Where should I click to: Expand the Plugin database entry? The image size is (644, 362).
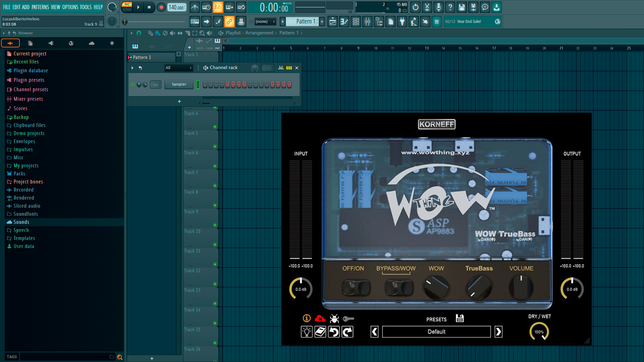pyautogui.click(x=31, y=71)
